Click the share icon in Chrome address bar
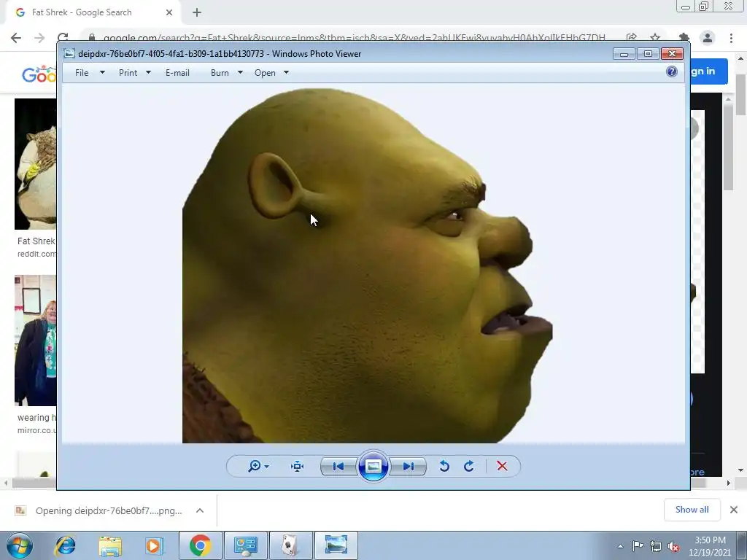The image size is (747, 560). 632,38
